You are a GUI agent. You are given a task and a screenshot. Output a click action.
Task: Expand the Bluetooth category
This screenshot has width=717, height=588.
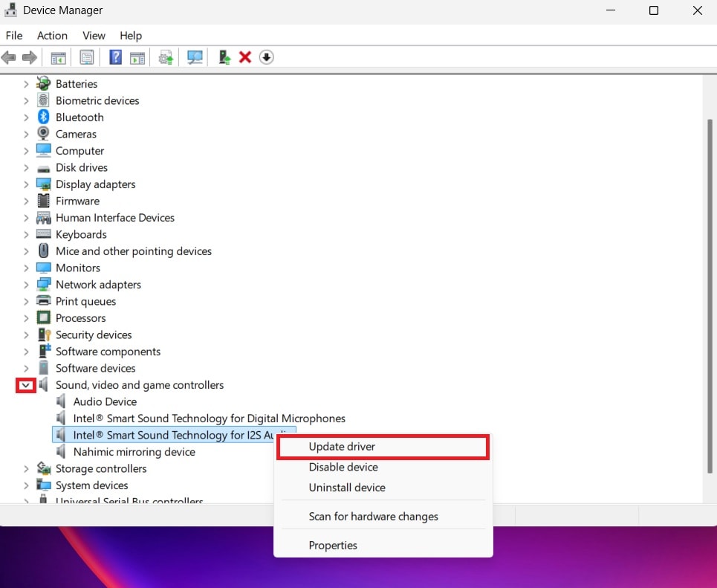pyautogui.click(x=26, y=117)
